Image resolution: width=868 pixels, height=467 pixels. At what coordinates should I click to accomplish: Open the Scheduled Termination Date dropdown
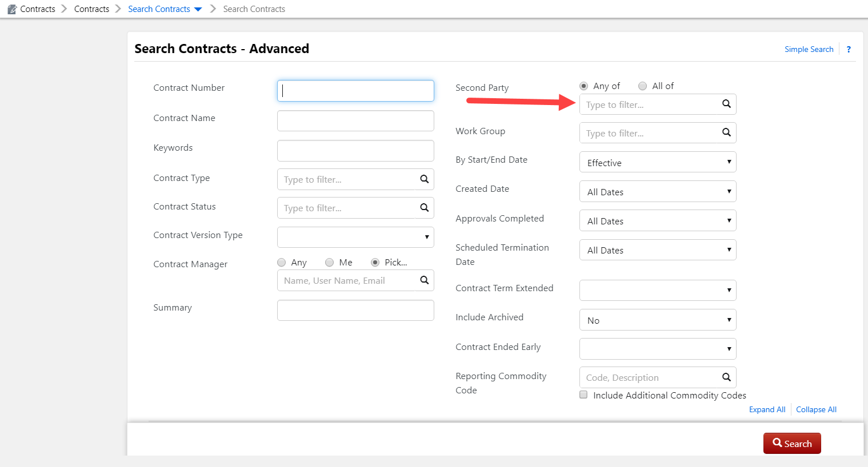658,249
